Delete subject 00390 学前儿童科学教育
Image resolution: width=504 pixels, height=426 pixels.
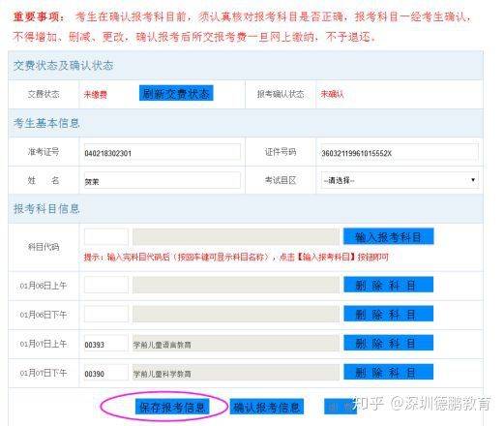[x=389, y=372]
